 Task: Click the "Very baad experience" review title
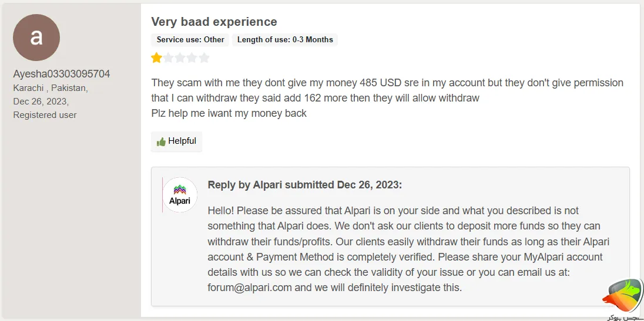click(214, 22)
